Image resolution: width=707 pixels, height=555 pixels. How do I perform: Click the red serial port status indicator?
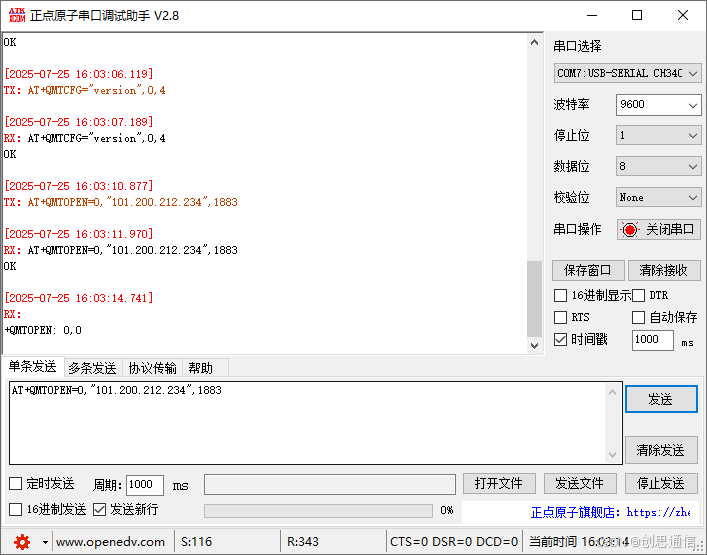point(629,229)
